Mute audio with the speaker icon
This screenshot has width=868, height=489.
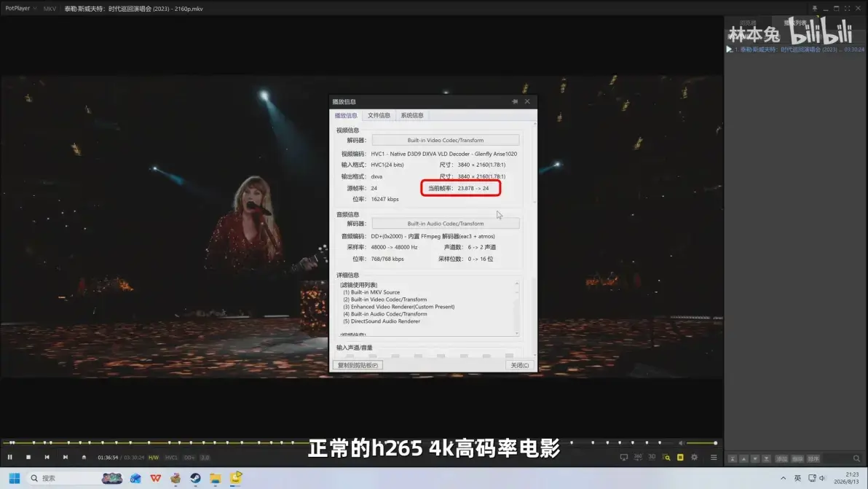(x=681, y=443)
